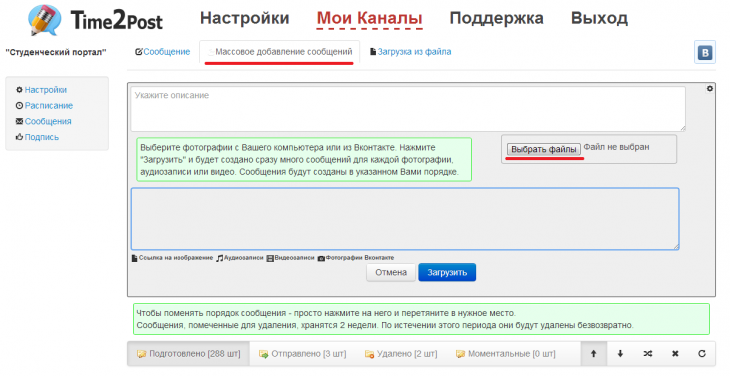
Task: Click the delete X icon in toolbar
Action: click(675, 354)
